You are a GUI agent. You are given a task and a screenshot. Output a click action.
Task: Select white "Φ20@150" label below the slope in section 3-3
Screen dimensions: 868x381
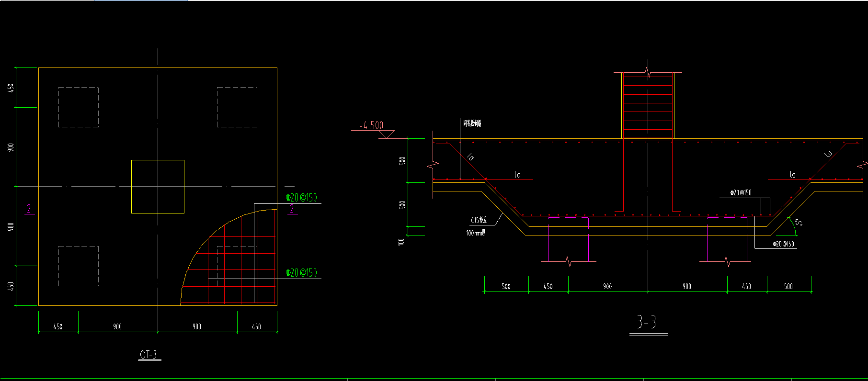pyautogui.click(x=783, y=244)
